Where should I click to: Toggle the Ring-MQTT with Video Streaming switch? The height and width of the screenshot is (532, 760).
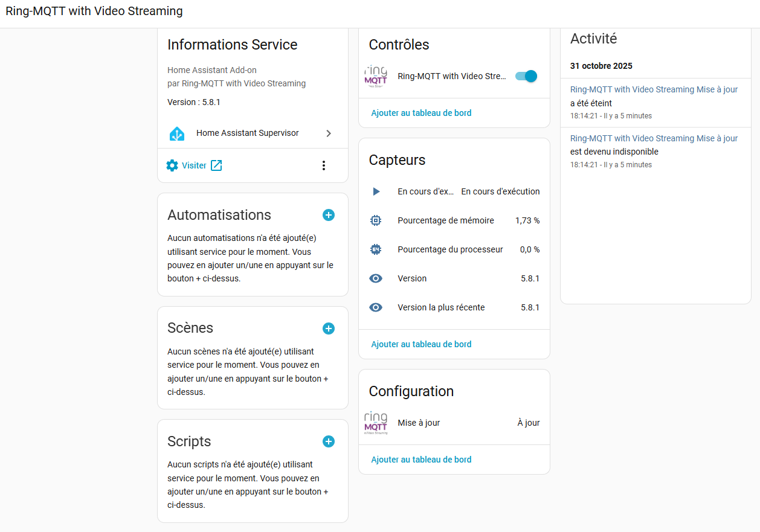[x=526, y=76]
